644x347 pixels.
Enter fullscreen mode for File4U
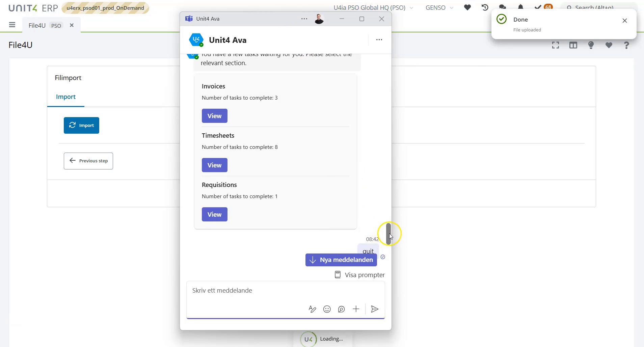click(x=556, y=45)
